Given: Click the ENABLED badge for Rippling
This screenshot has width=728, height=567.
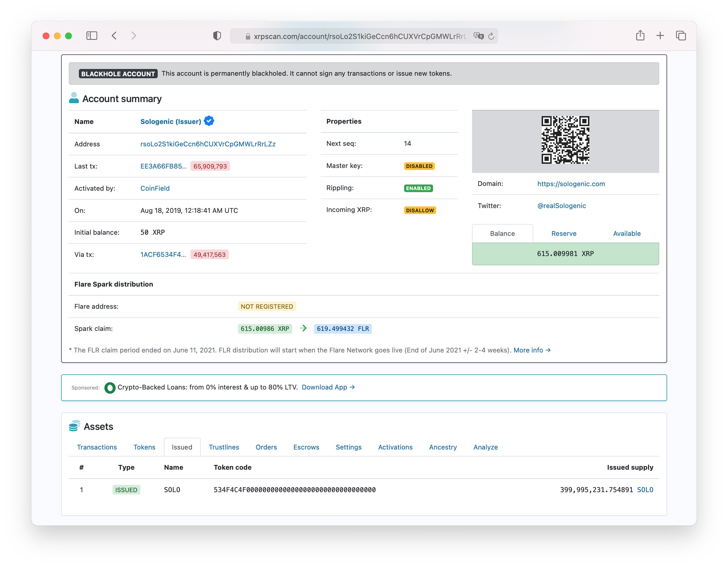Looking at the screenshot, I should 419,188.
